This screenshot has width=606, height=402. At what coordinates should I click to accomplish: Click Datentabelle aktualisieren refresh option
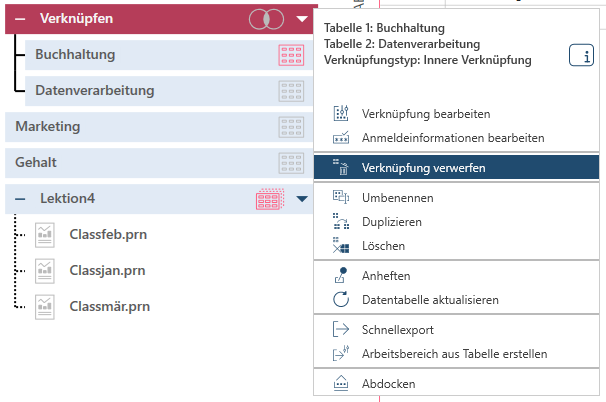430,299
